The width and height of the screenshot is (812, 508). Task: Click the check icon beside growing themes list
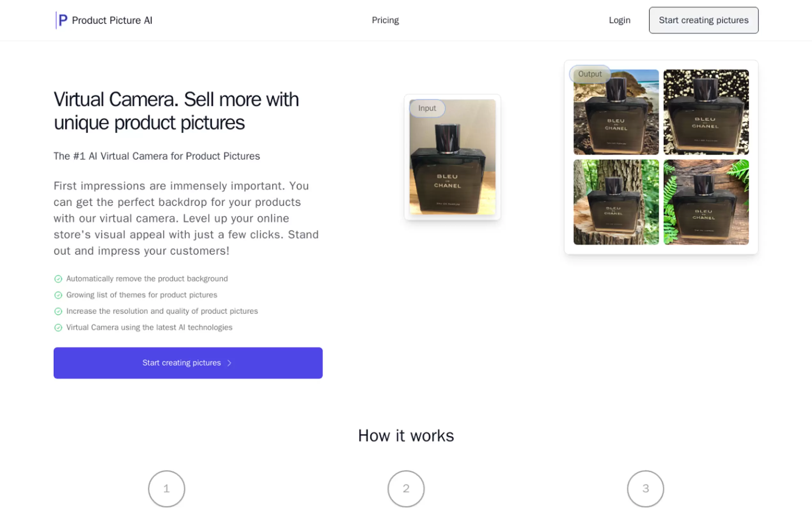click(x=58, y=295)
